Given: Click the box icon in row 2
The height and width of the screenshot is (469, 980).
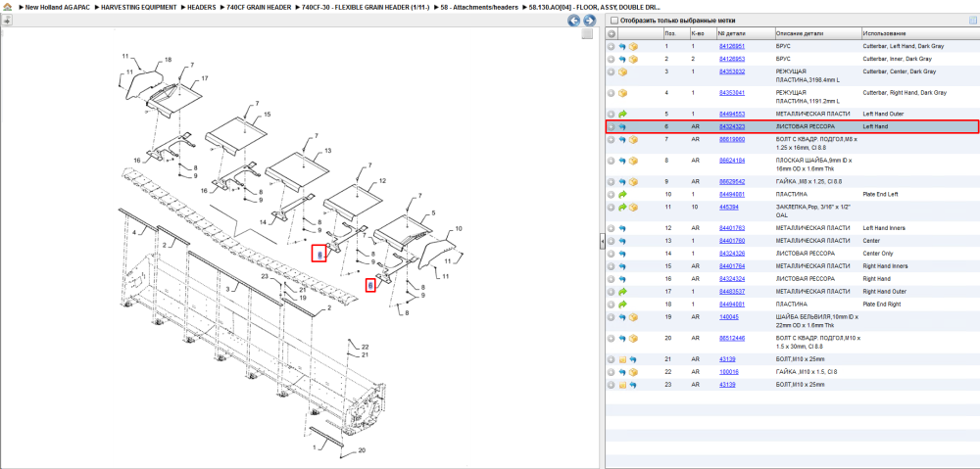Looking at the screenshot, I should 633,59.
